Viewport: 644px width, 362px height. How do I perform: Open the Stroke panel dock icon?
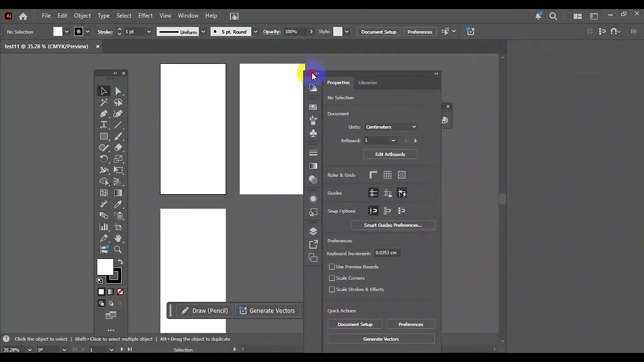(313, 153)
